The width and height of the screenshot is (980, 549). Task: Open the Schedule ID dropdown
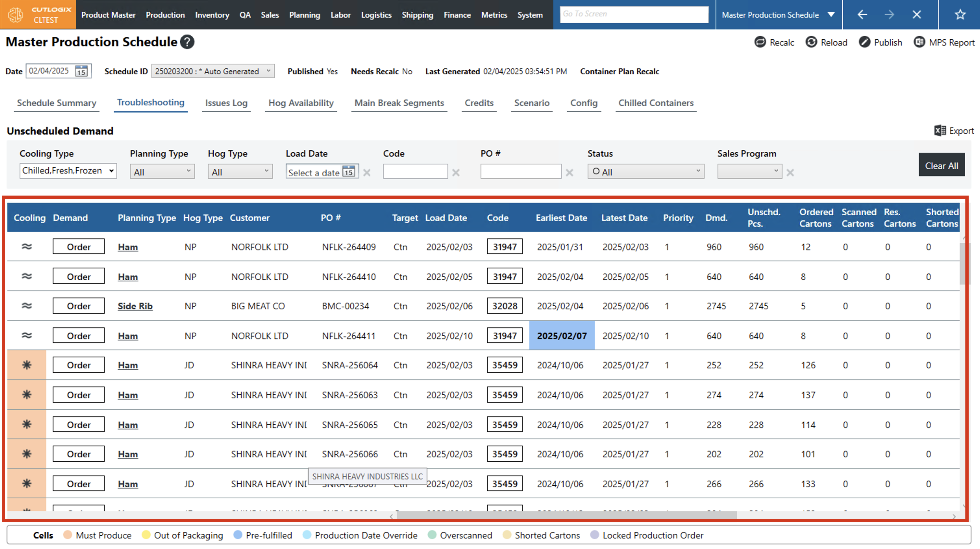coord(212,71)
